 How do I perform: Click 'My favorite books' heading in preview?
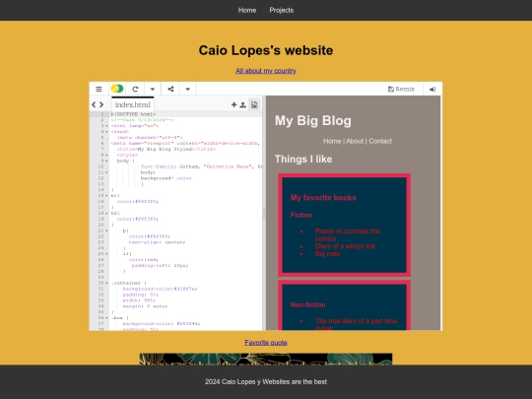click(x=323, y=197)
